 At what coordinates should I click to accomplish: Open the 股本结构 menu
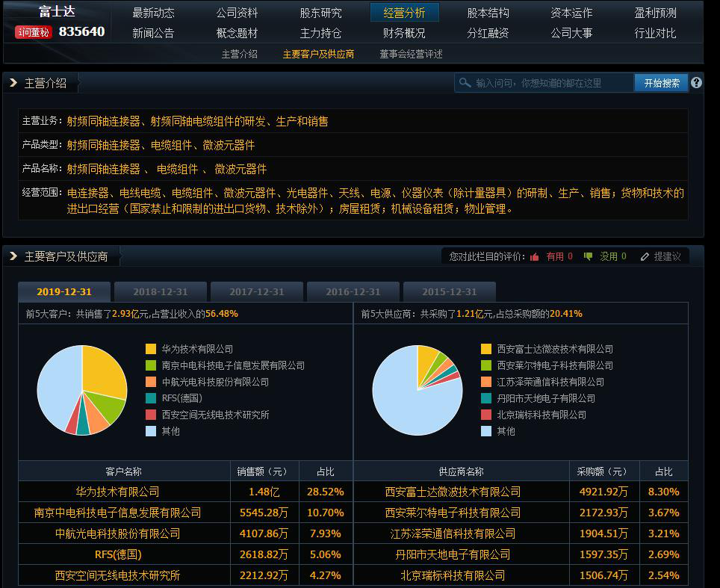click(x=488, y=13)
